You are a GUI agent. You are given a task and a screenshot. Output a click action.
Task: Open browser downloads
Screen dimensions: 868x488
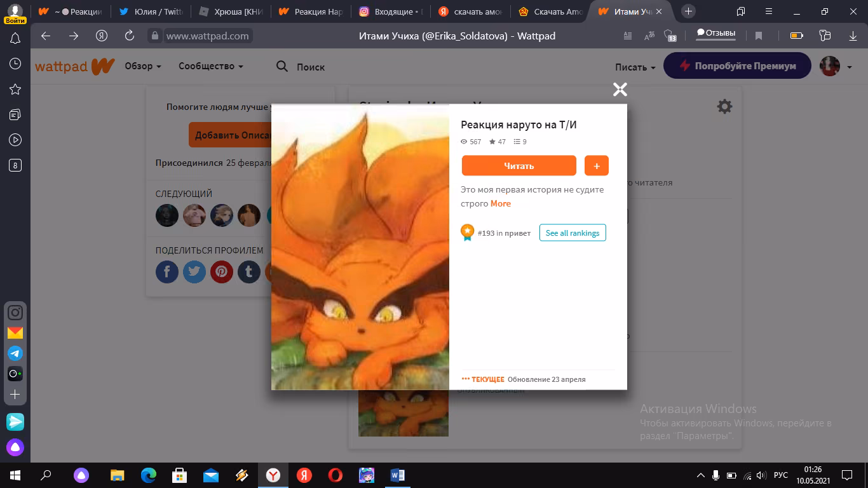[853, 36]
